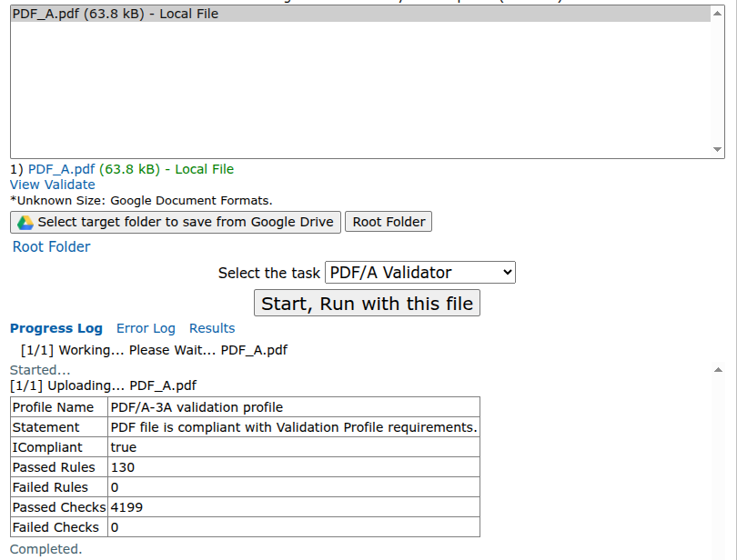Screen dimensions: 737x560
Task: Select the Progress Log tab
Action: point(55,328)
